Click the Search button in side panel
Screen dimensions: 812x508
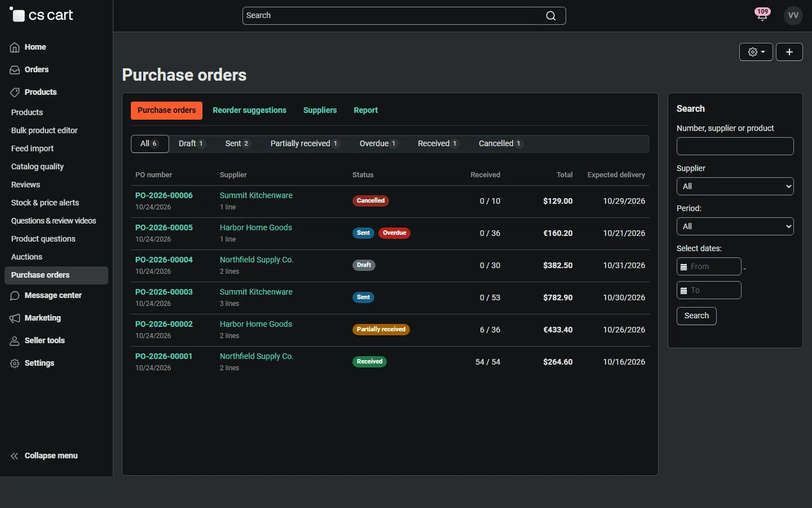pyautogui.click(x=696, y=316)
